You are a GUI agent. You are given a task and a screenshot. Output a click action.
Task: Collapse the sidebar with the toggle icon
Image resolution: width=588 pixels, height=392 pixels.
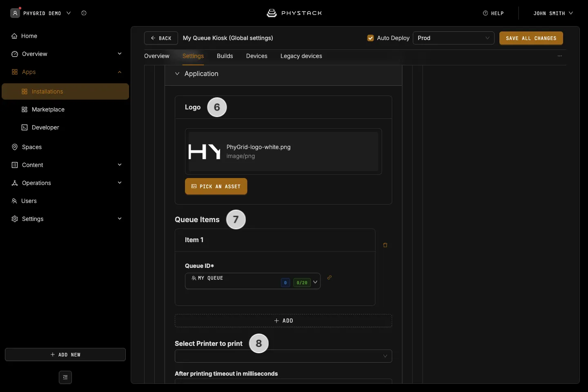point(65,377)
